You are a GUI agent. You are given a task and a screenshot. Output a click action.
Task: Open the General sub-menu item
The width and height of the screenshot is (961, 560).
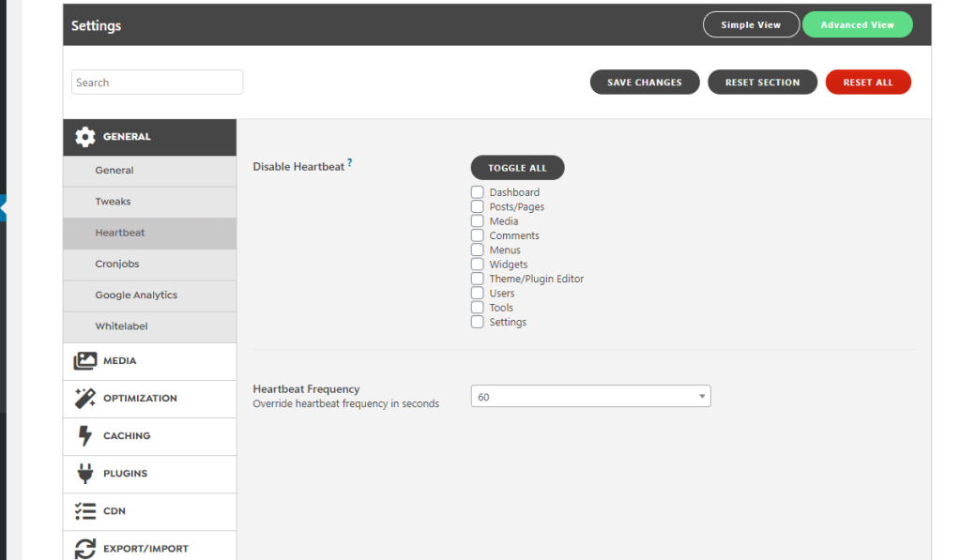click(x=149, y=171)
